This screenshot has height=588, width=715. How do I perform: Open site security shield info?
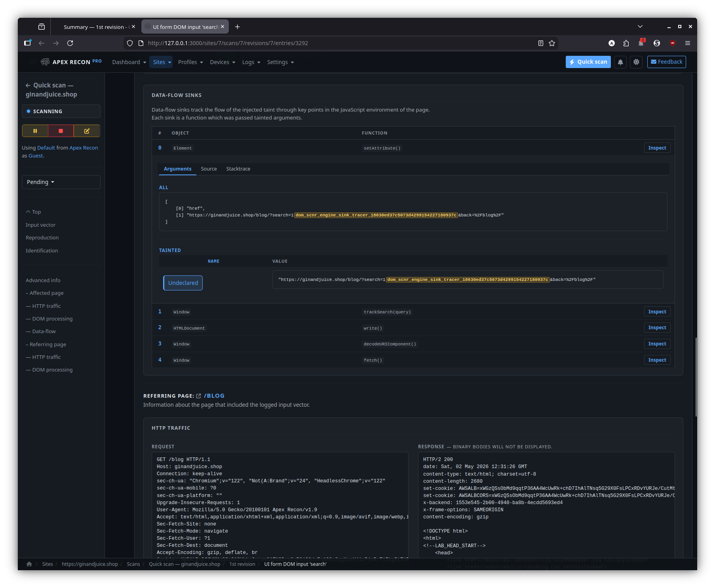pyautogui.click(x=130, y=43)
